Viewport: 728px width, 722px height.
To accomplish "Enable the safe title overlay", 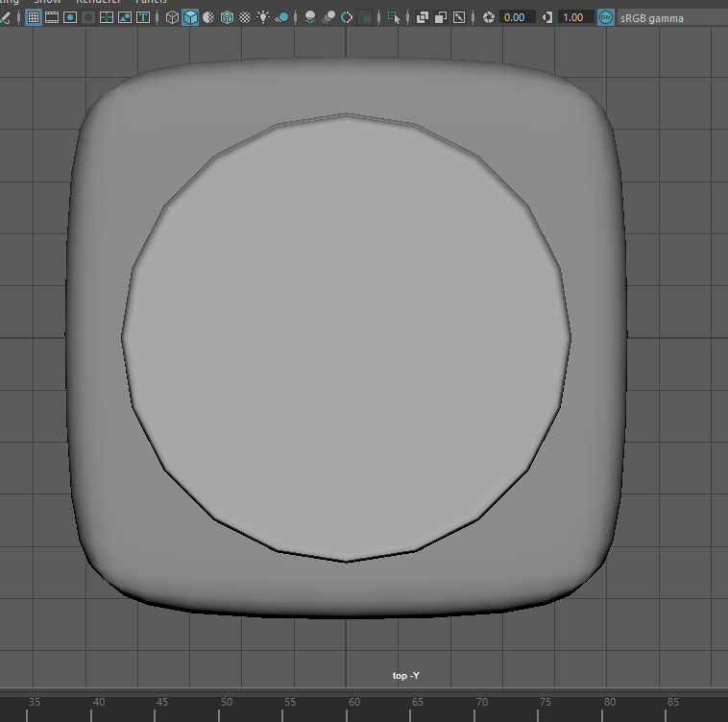I will [143, 17].
